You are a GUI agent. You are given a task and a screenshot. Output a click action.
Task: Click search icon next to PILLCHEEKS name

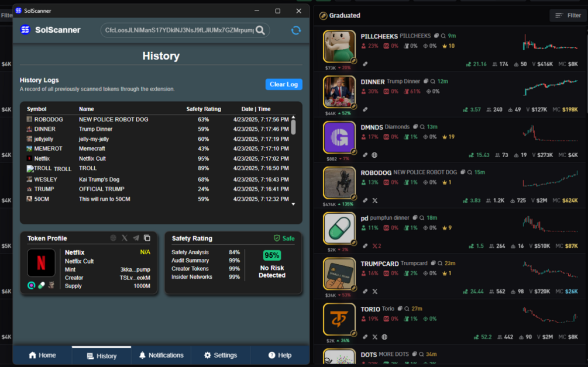tap(443, 36)
